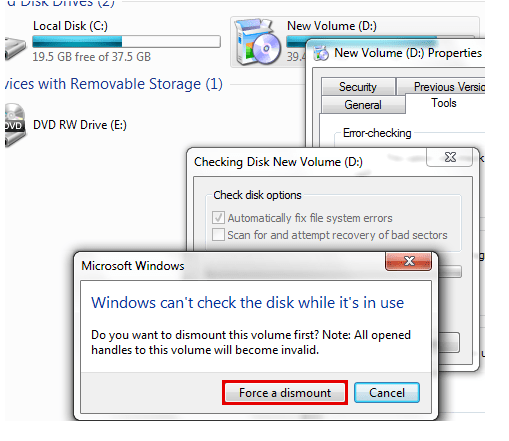Select the DVD RW Drive (E:) icon

[14, 125]
